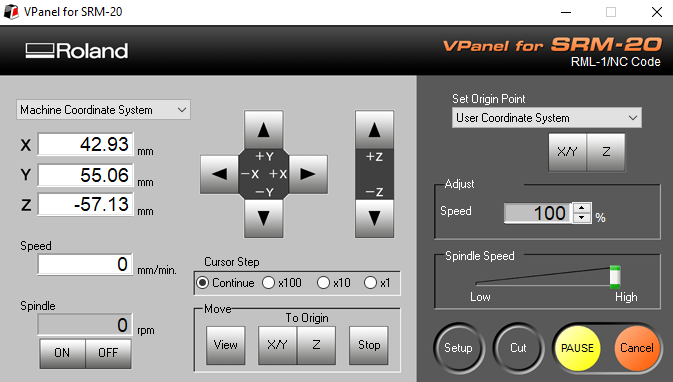Click the Spindle Speed slider handle
Image resolution: width=673 pixels, height=382 pixels.
(615, 277)
